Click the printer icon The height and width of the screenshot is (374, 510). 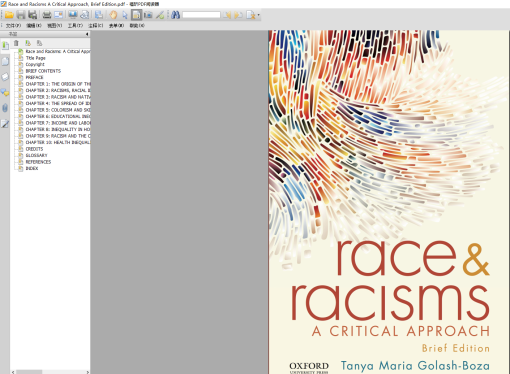click(47, 15)
